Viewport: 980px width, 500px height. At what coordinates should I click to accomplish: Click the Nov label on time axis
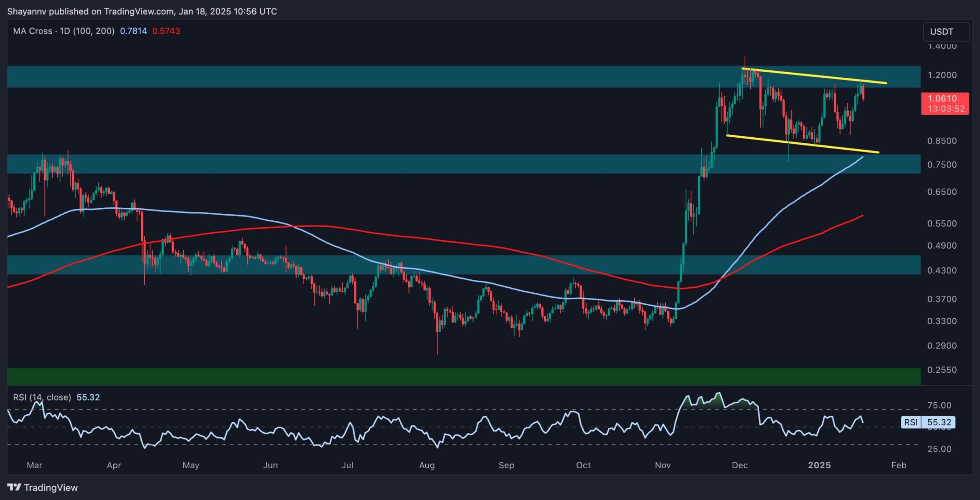pyautogui.click(x=663, y=465)
